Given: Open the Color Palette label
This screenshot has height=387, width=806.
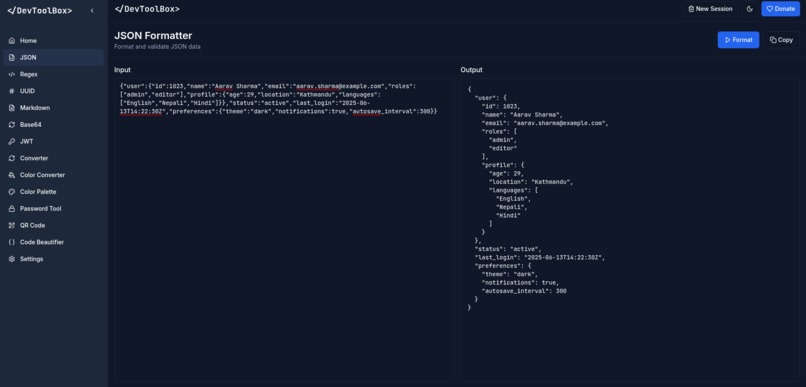Looking at the screenshot, I should (x=38, y=192).
